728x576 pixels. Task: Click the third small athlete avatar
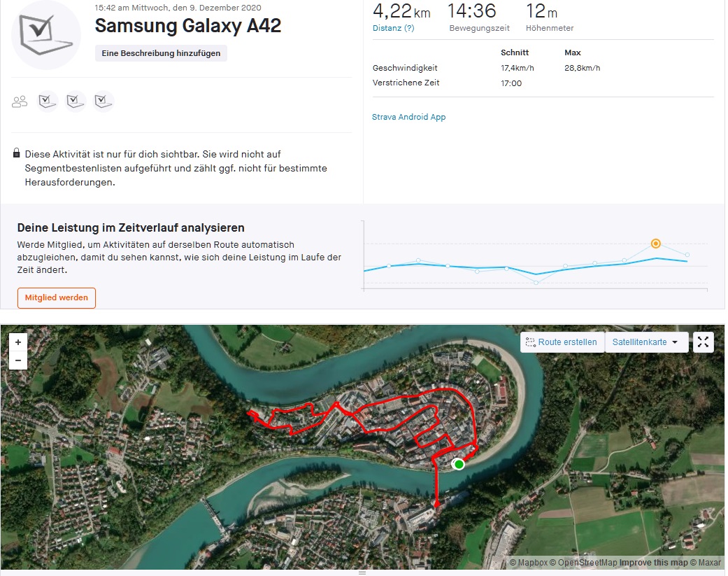click(104, 101)
